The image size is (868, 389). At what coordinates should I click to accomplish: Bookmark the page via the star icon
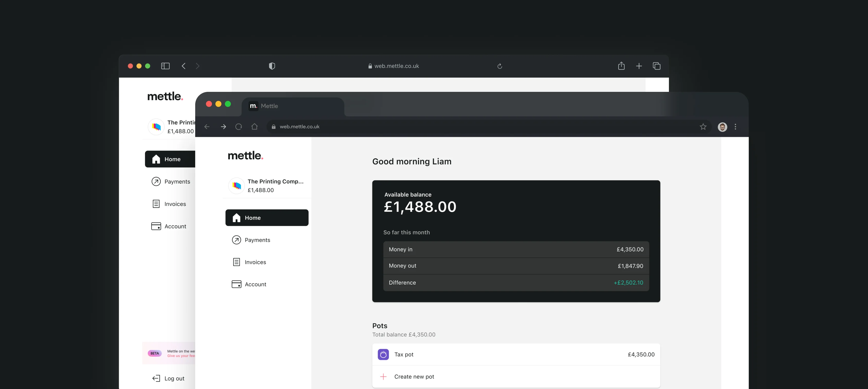pos(703,126)
